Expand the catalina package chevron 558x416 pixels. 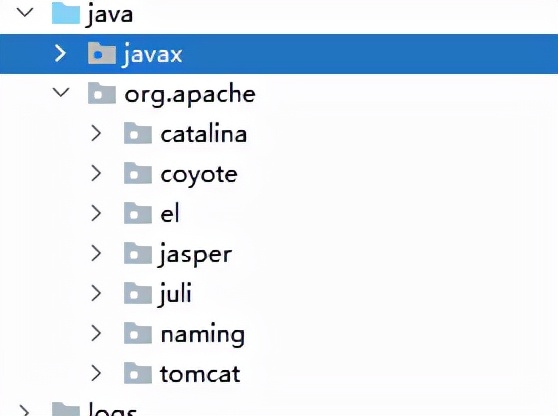[96, 133]
